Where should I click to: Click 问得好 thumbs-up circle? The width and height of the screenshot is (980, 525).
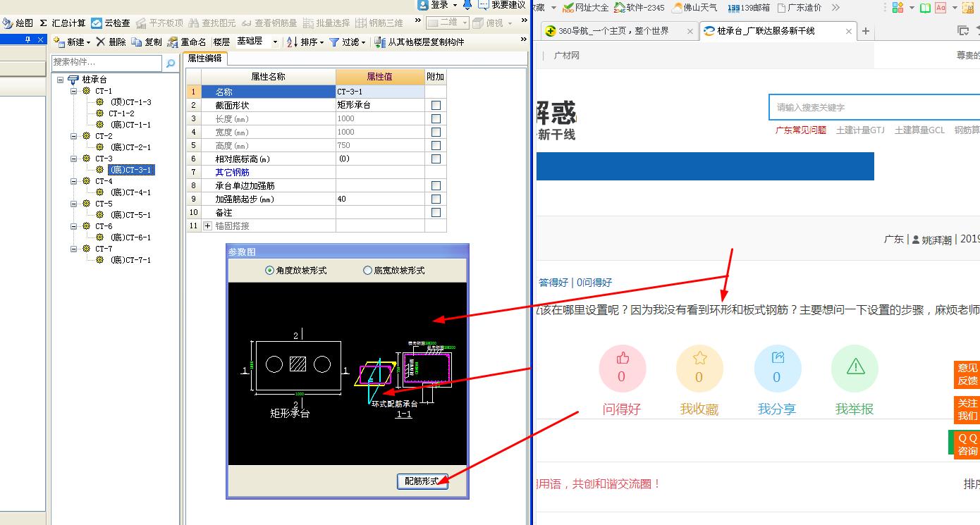pyautogui.click(x=622, y=369)
